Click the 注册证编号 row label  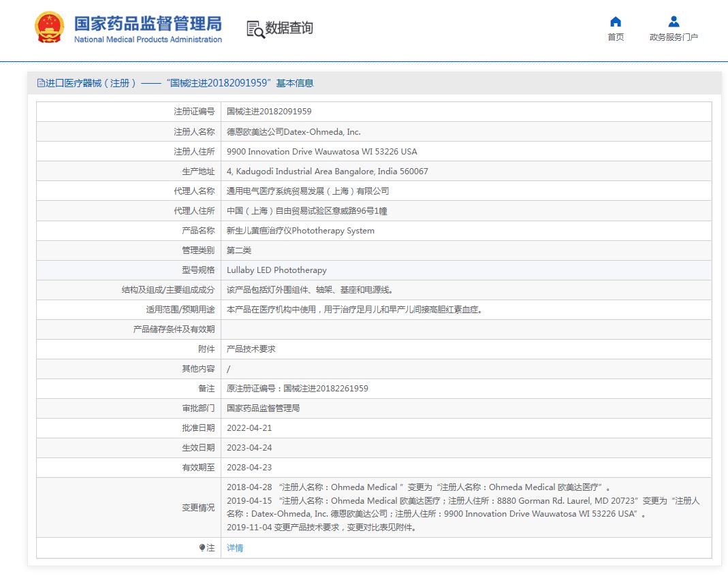coord(194,112)
